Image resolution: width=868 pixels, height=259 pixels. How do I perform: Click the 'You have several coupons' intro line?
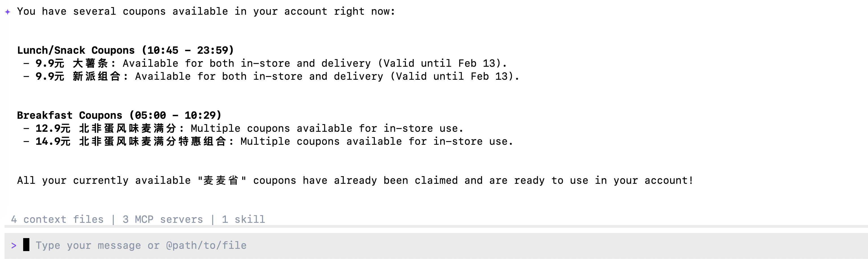[206, 12]
